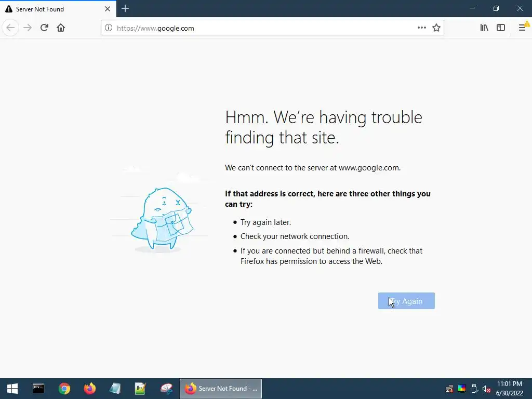Select the Server Not Found tab
This screenshot has height=399, width=532.
[58, 9]
